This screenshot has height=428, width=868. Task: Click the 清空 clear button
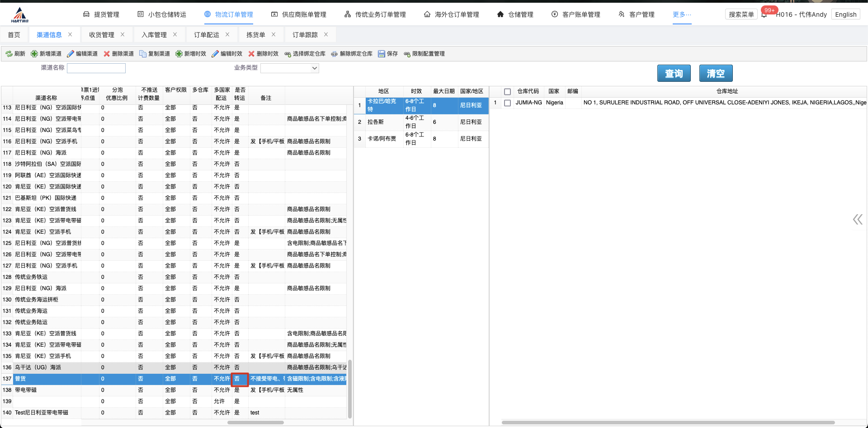tap(716, 73)
